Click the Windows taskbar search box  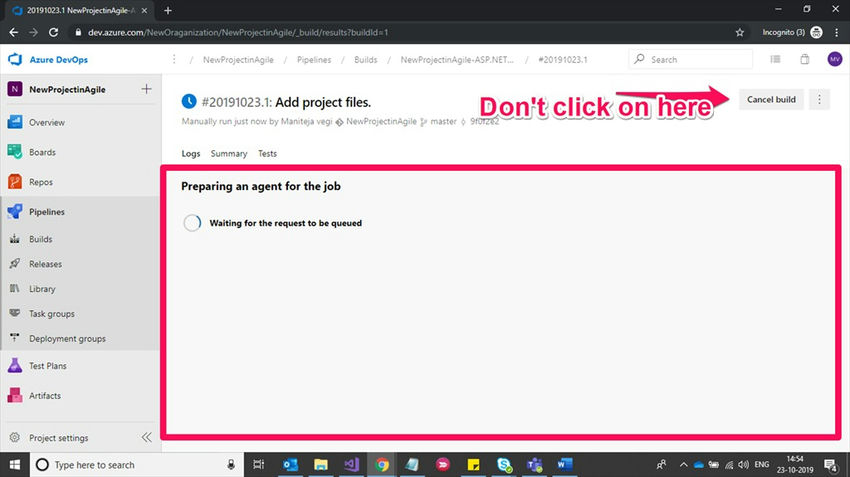pos(136,465)
